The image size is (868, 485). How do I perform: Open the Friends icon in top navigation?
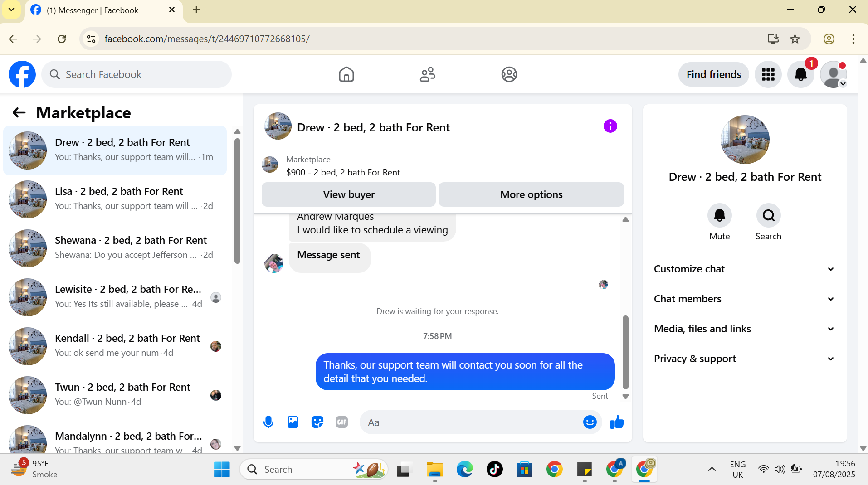pos(428,74)
